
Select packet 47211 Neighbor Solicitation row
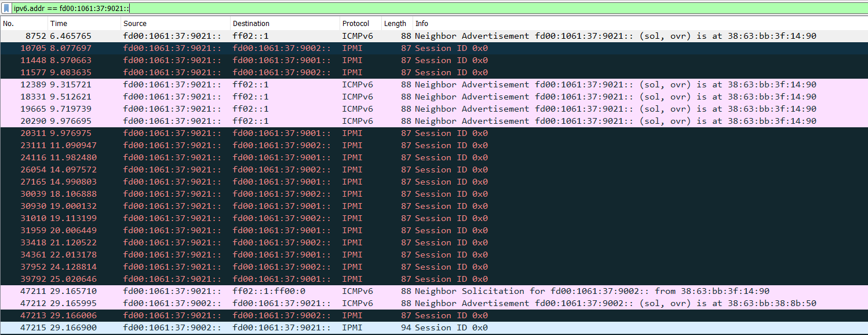[x=406, y=291]
